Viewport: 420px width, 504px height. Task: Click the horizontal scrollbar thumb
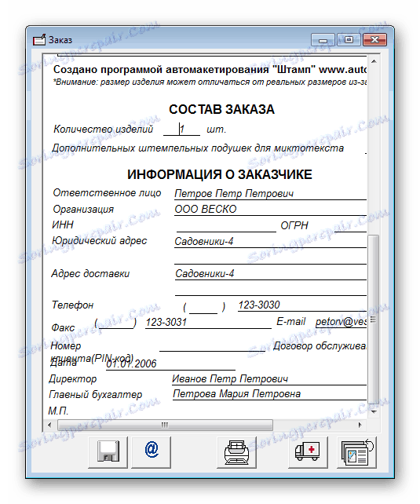pyautogui.click(x=165, y=425)
